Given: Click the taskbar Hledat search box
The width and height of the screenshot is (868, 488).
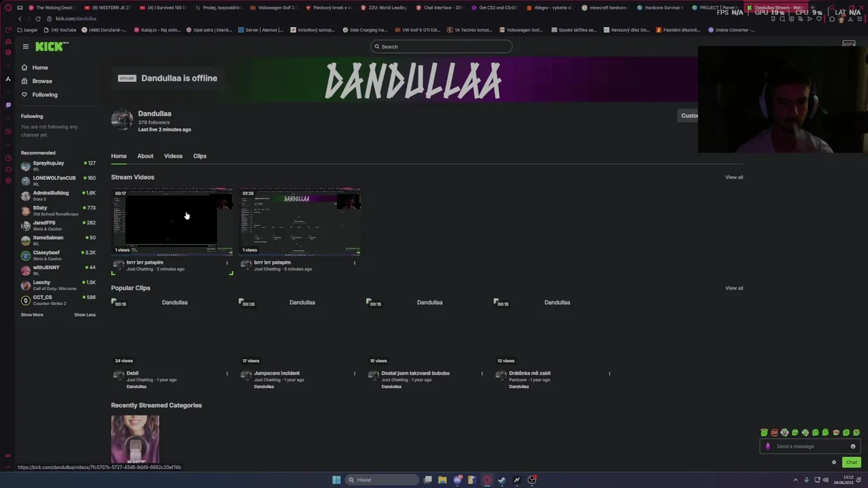Looking at the screenshot, I should [x=382, y=480].
